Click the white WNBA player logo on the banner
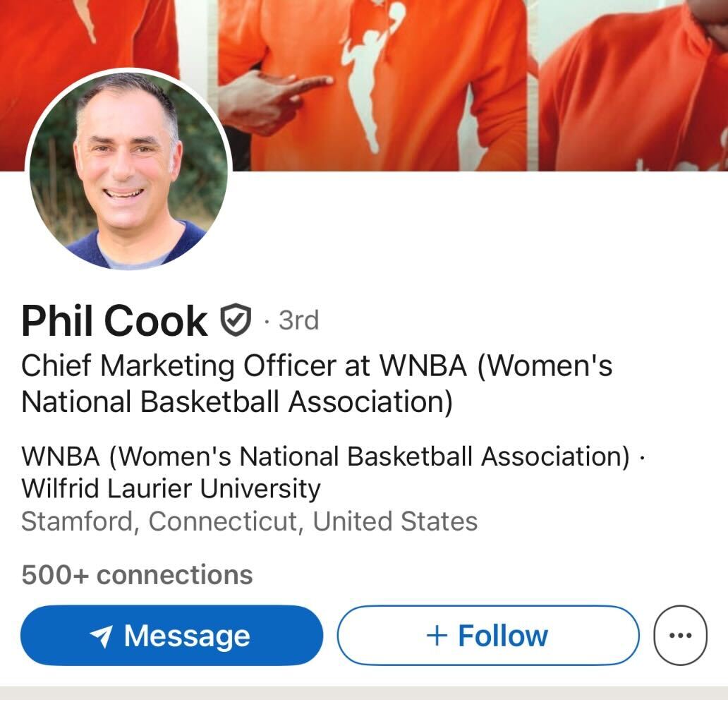This screenshot has width=728, height=702. [x=372, y=74]
